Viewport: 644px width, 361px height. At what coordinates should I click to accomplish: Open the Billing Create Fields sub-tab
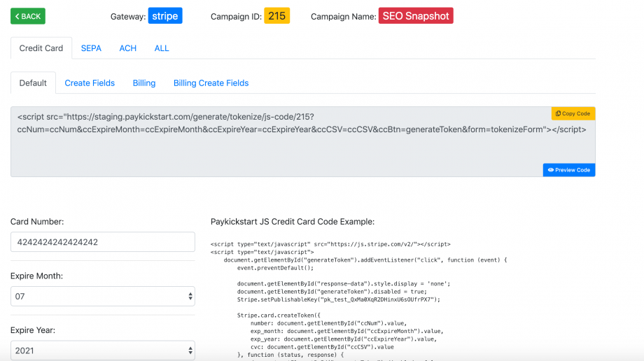211,83
